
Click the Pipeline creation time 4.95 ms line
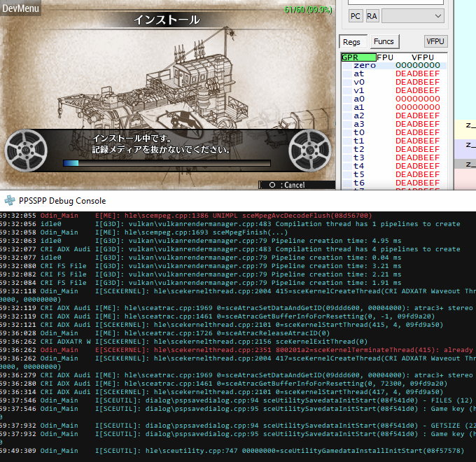(x=200, y=241)
